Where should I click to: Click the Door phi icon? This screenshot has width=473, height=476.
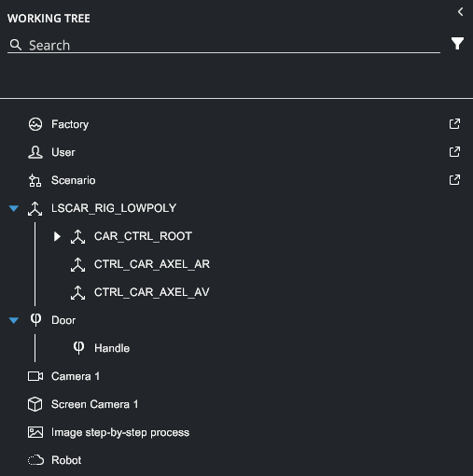35,320
